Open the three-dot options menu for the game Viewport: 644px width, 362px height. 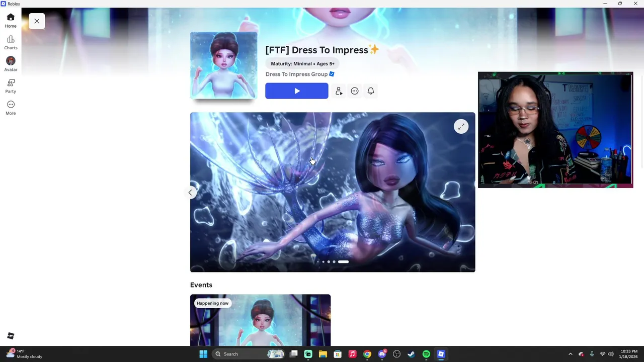click(355, 91)
